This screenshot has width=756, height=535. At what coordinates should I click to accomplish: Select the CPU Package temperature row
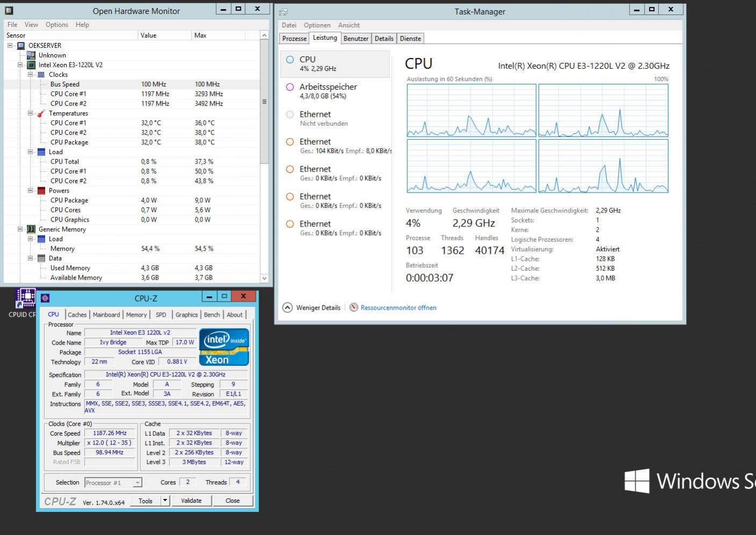coord(132,142)
